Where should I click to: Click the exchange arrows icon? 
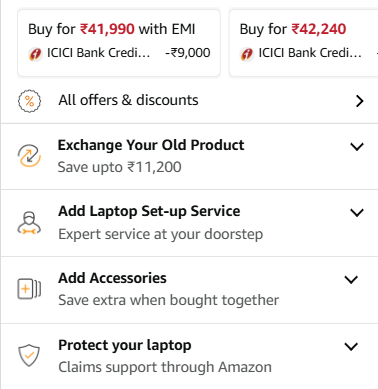pyautogui.click(x=29, y=155)
